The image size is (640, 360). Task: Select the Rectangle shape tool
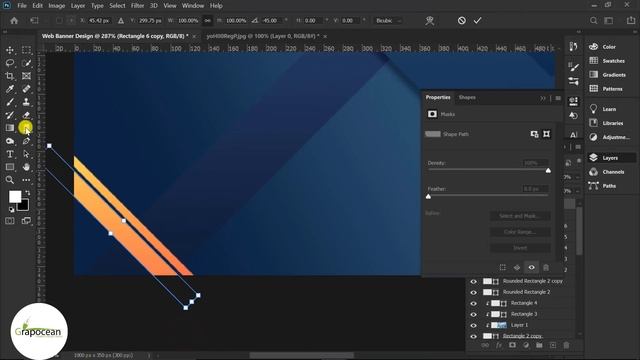pyautogui.click(x=10, y=167)
